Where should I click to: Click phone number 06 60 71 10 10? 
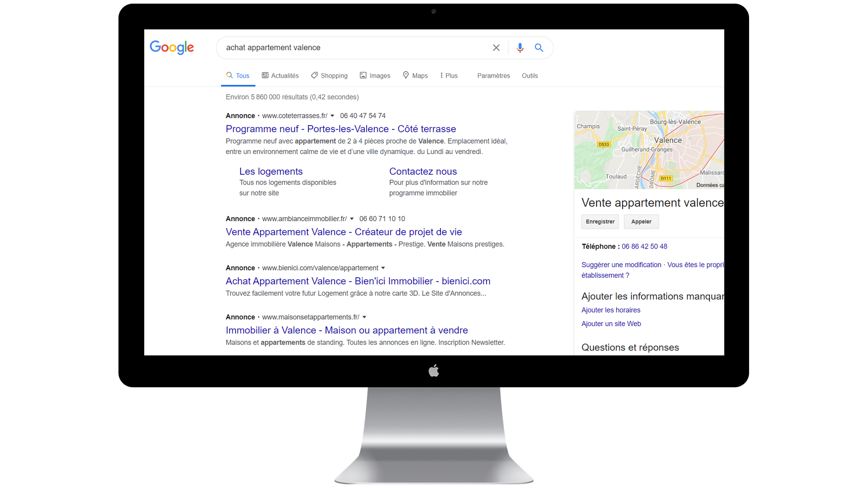(382, 219)
